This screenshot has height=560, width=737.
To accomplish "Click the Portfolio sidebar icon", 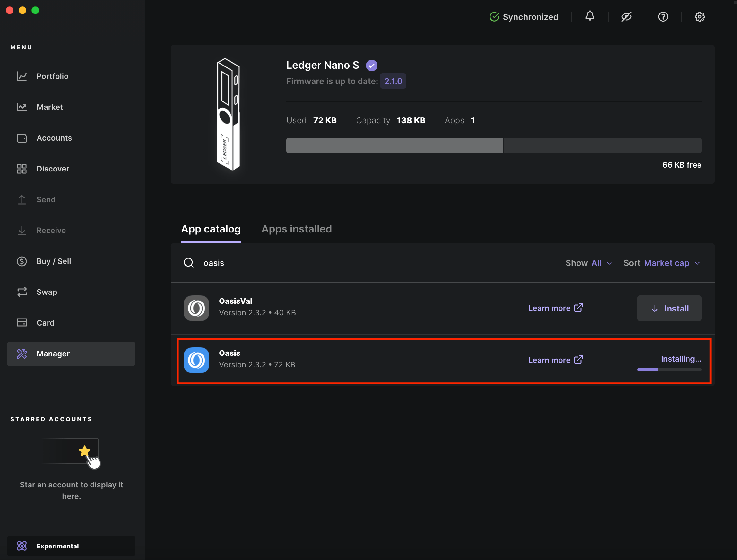I will [22, 76].
